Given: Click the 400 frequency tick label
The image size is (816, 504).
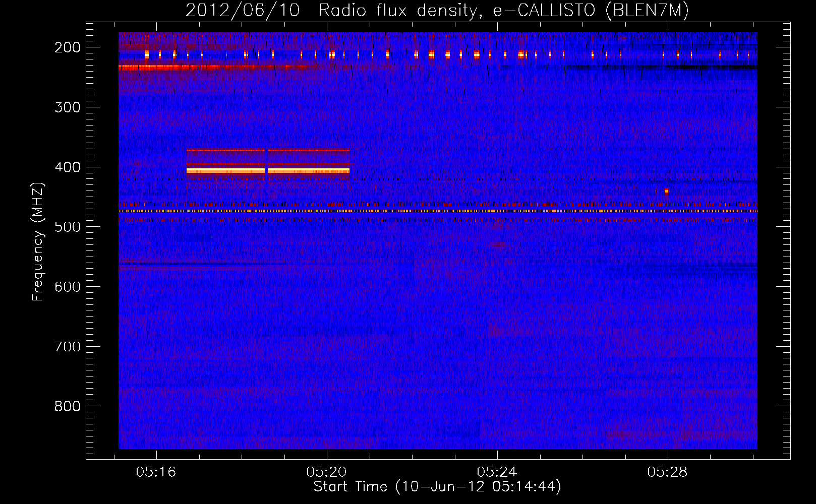Looking at the screenshot, I should [68, 167].
